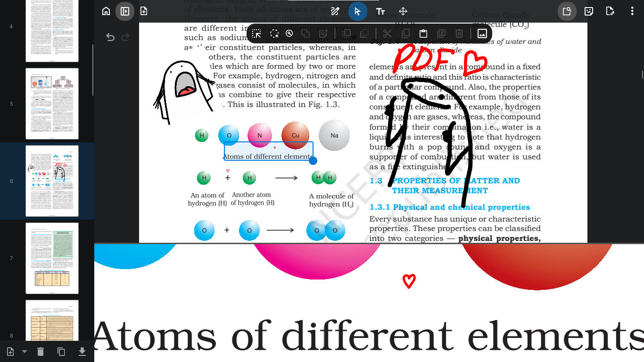Open the sticky note comment tool
The width and height of the screenshot is (644, 362).
pyautogui.click(x=589, y=11)
